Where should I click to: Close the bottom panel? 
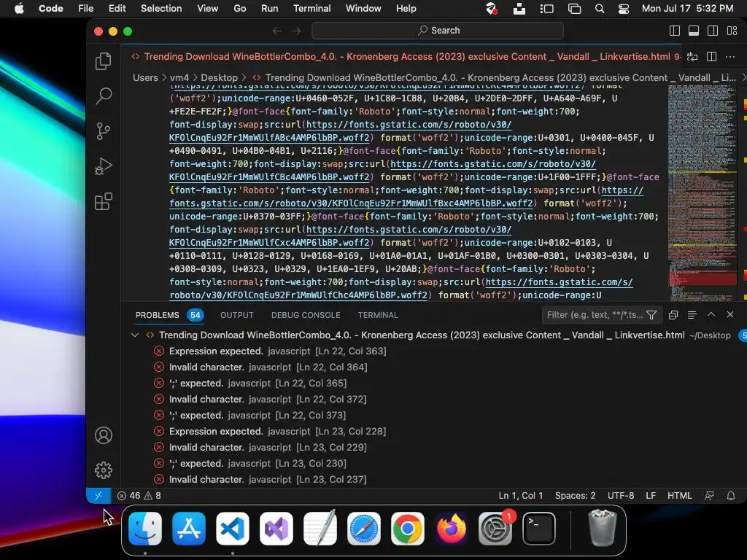pyautogui.click(x=730, y=315)
